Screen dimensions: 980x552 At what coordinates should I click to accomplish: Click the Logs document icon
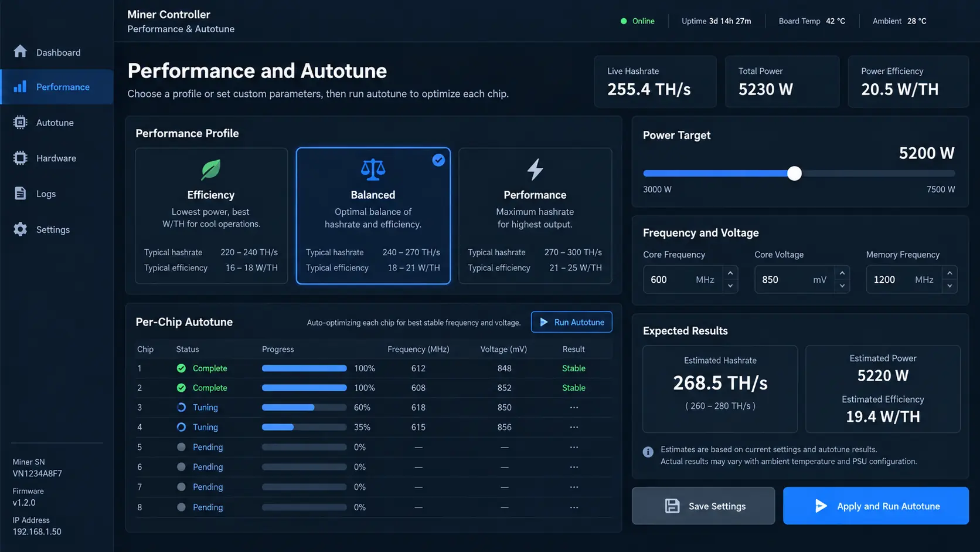[20, 193]
